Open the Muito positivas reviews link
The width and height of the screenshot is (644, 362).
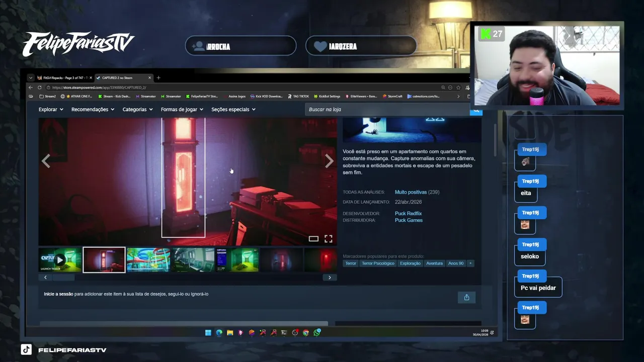(411, 192)
